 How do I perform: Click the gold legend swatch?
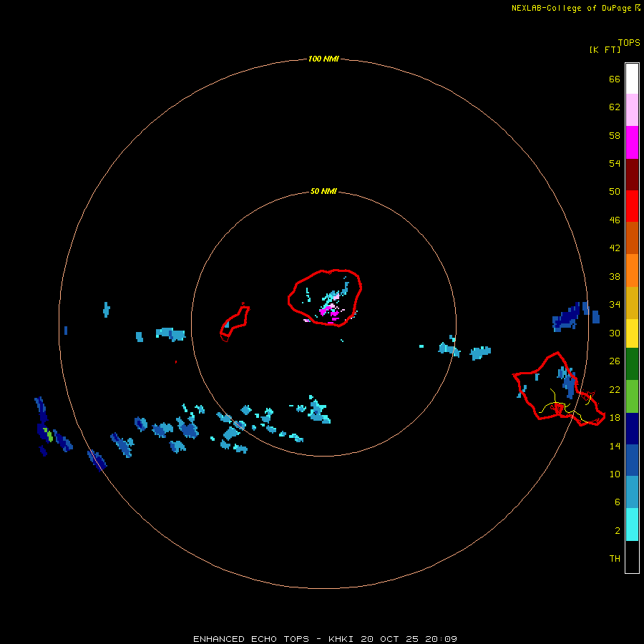point(632,303)
